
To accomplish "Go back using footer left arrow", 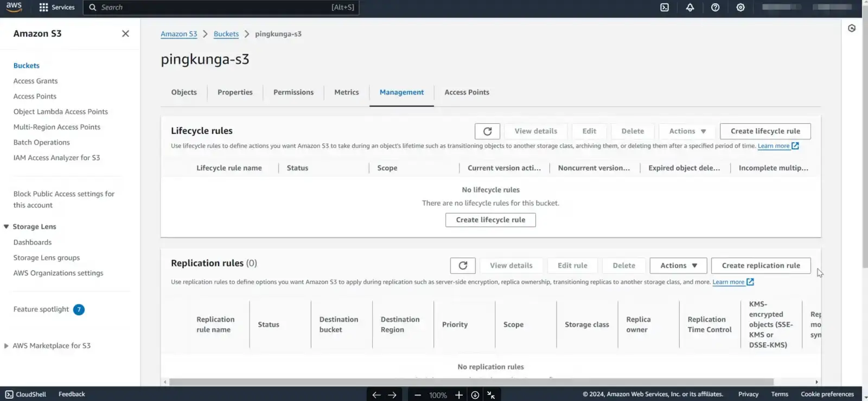I will 376,395.
